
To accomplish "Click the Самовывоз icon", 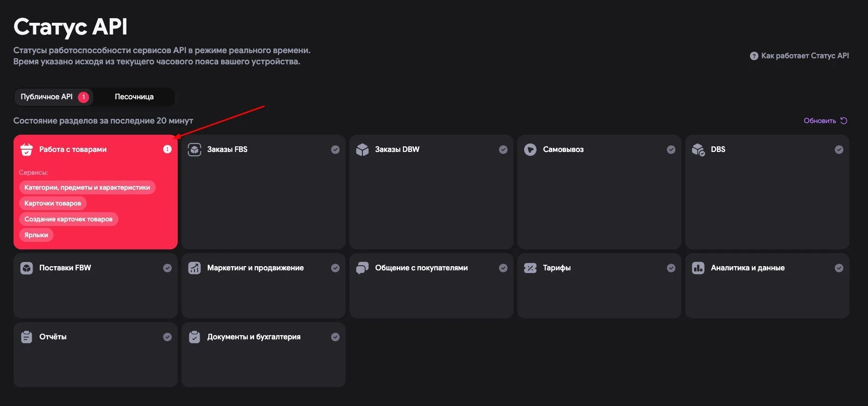I will pos(530,150).
